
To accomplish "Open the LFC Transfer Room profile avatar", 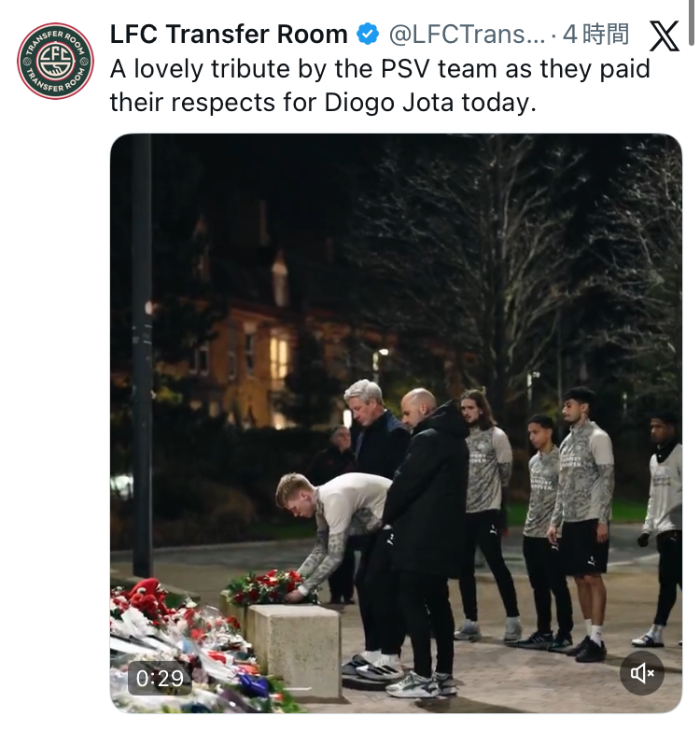I will pyautogui.click(x=55, y=61).
